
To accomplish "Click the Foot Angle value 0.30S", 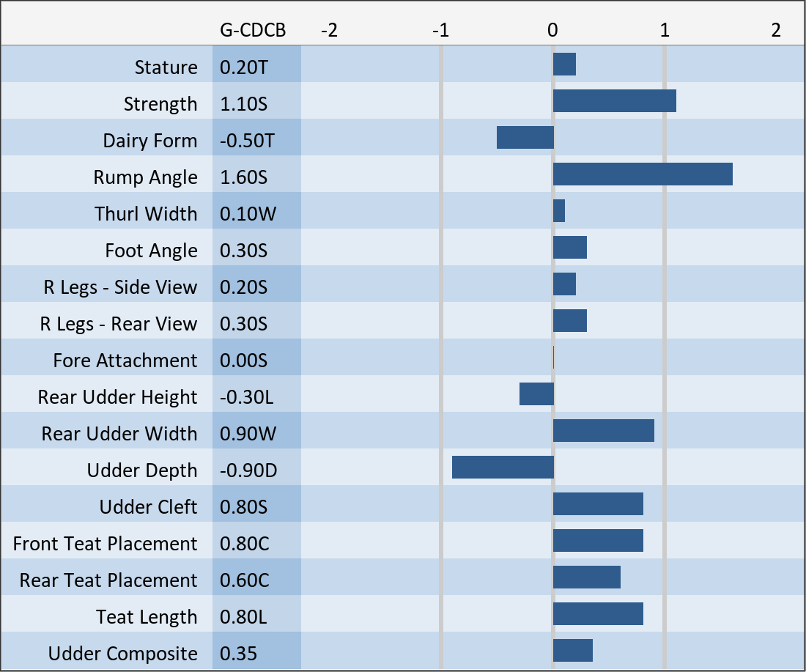I will [244, 251].
